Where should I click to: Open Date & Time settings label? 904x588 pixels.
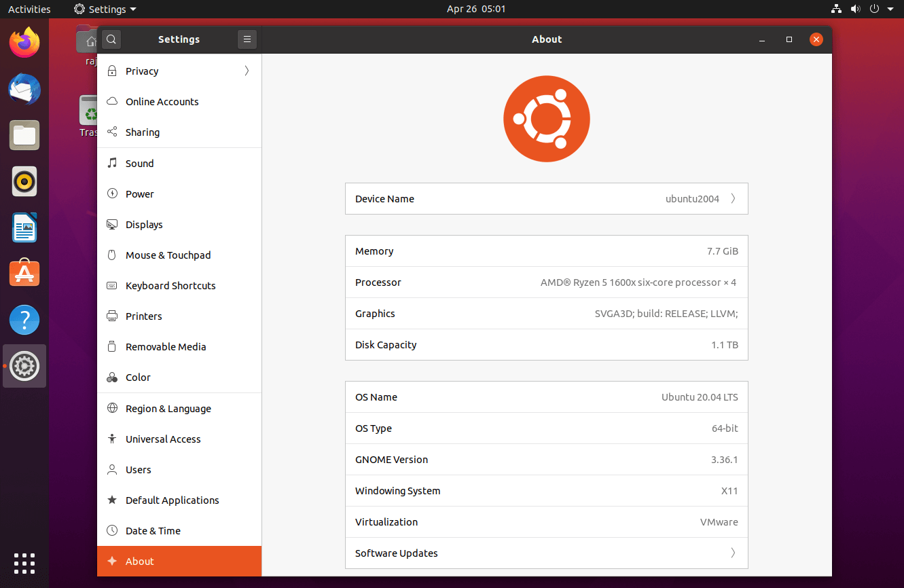[x=153, y=531]
